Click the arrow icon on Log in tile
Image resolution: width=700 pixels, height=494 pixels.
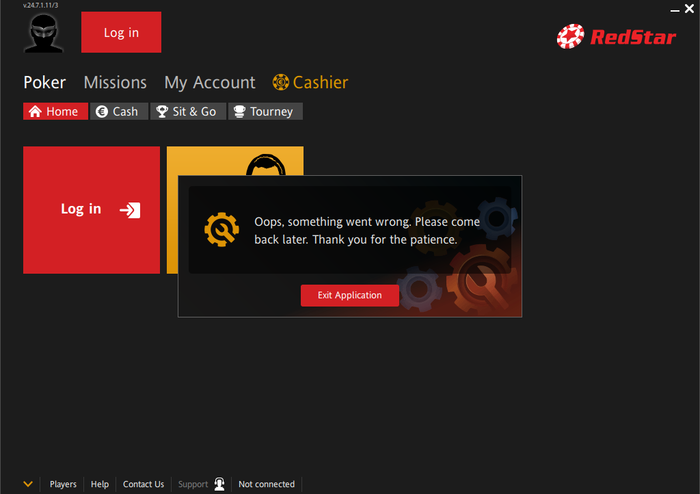(x=130, y=210)
